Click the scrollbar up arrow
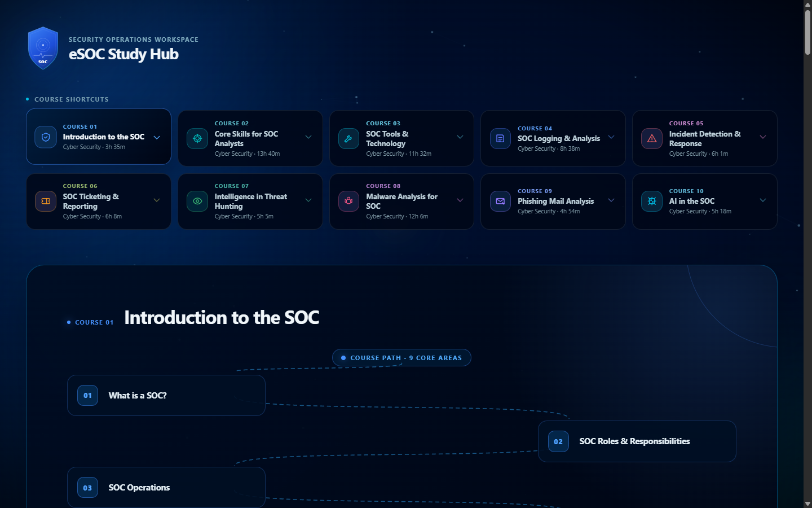This screenshot has width=812, height=508. (x=807, y=4)
